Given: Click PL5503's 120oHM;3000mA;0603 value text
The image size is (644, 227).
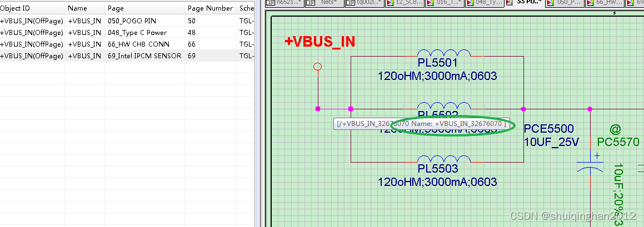Looking at the screenshot, I should [437, 181].
